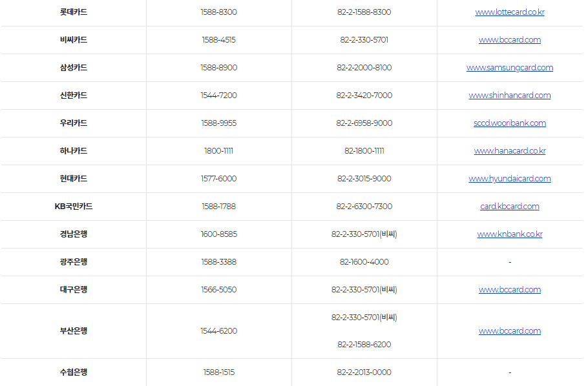Click phone number 1600-8585

(x=218, y=234)
